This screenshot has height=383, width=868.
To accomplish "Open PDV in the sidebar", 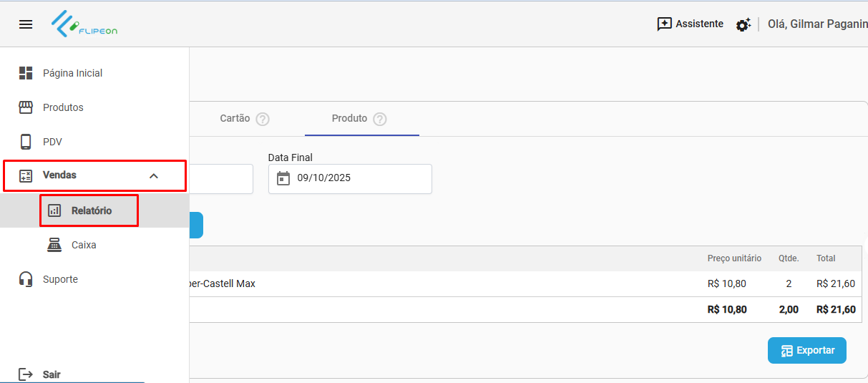I will pyautogui.click(x=52, y=142).
